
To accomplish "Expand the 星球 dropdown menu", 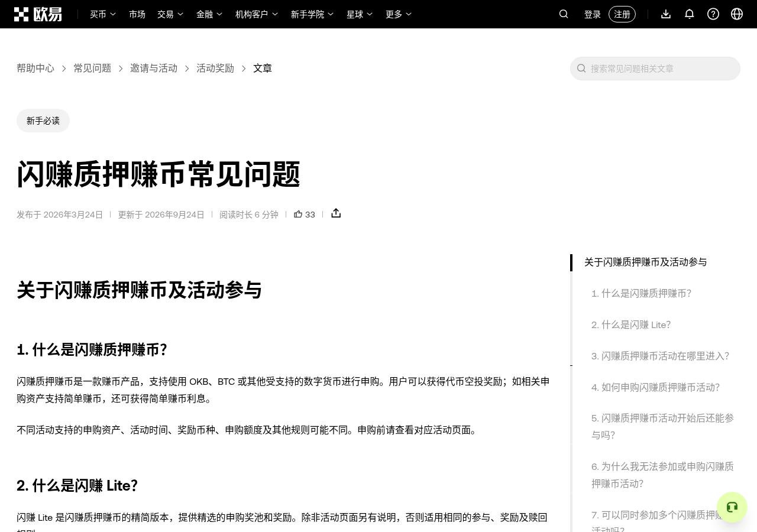I will 360,14.
